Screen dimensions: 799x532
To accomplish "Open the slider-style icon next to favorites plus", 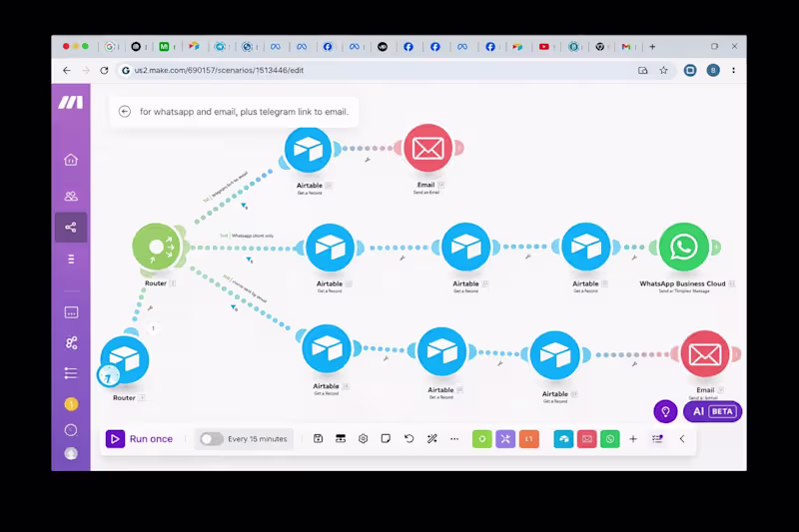I will (x=657, y=438).
